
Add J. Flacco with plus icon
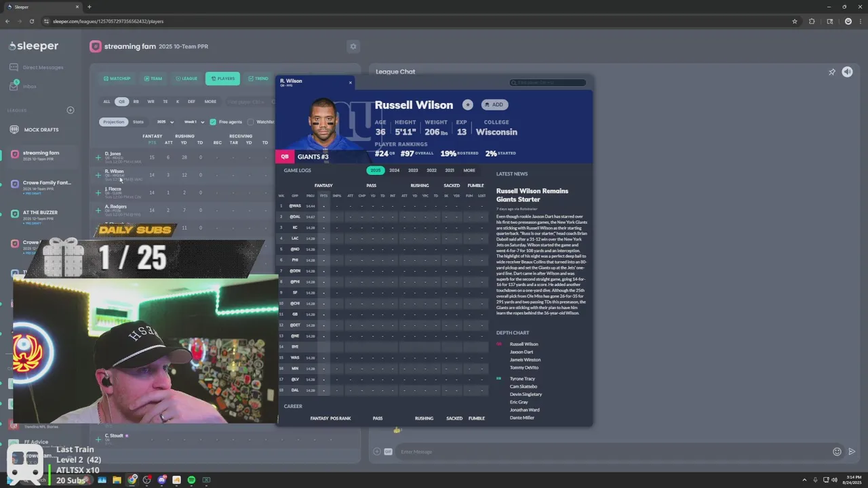pos(98,192)
